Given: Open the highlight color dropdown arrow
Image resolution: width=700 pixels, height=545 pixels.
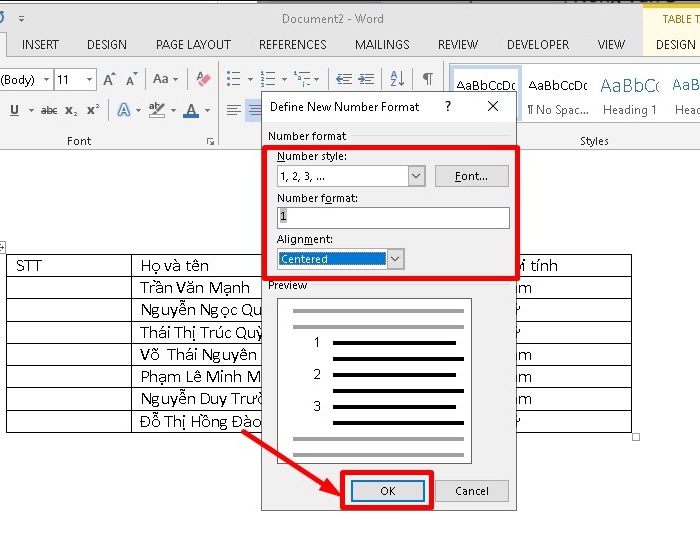Looking at the screenshot, I should tap(173, 110).
